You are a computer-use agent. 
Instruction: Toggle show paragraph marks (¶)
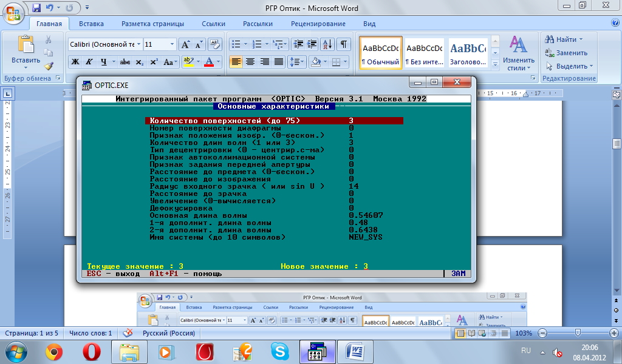[344, 44]
